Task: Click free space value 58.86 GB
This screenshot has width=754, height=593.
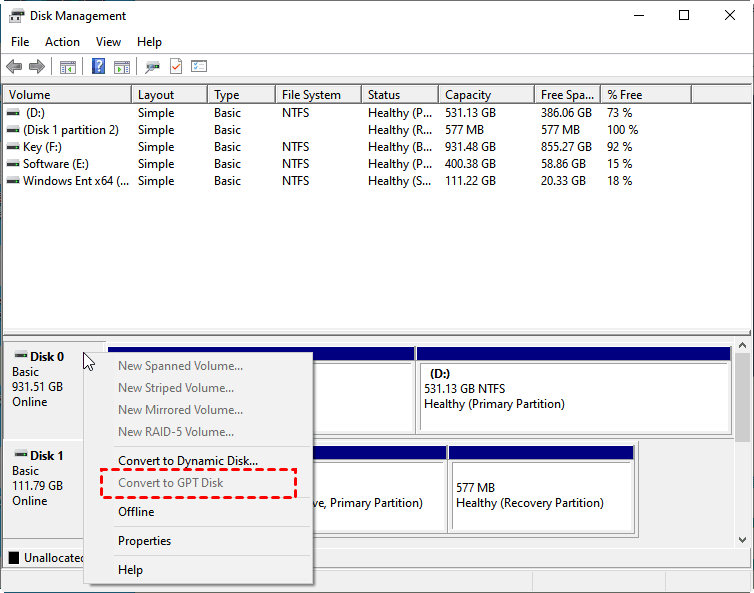Action: click(x=563, y=164)
